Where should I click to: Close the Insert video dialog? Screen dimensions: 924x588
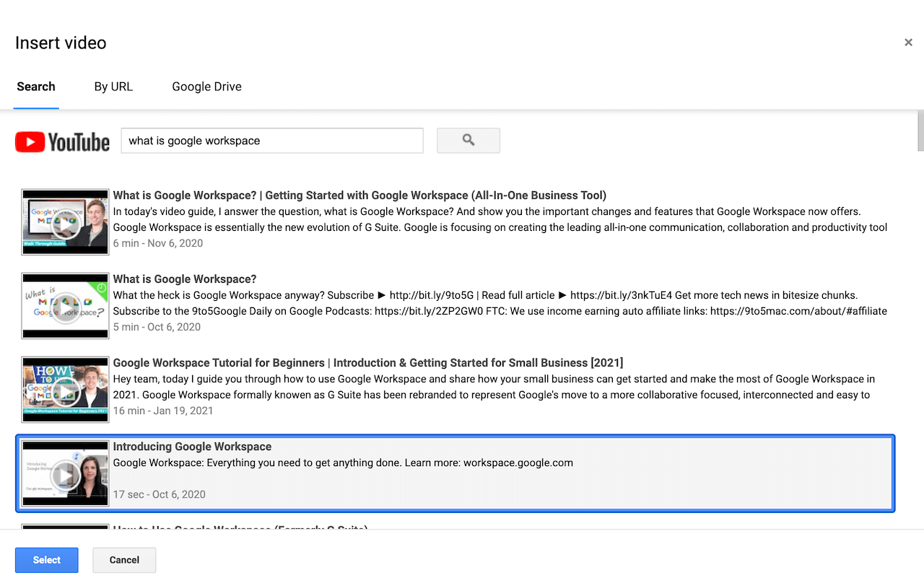click(x=908, y=43)
